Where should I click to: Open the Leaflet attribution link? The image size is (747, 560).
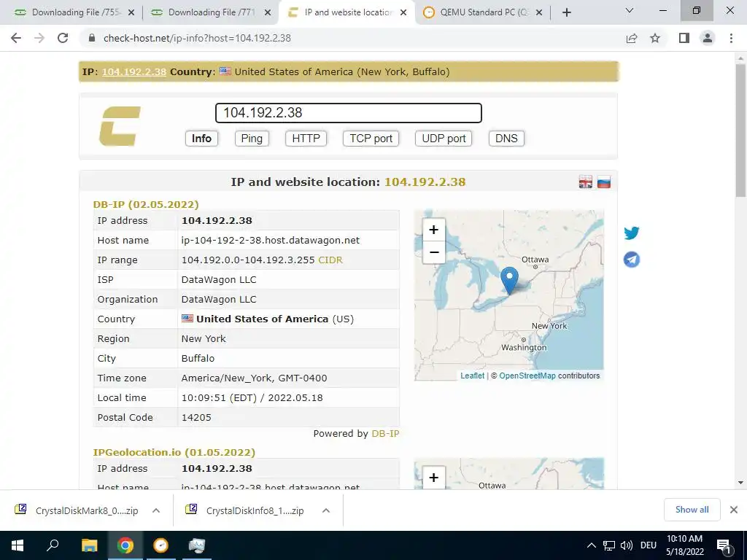coord(472,376)
